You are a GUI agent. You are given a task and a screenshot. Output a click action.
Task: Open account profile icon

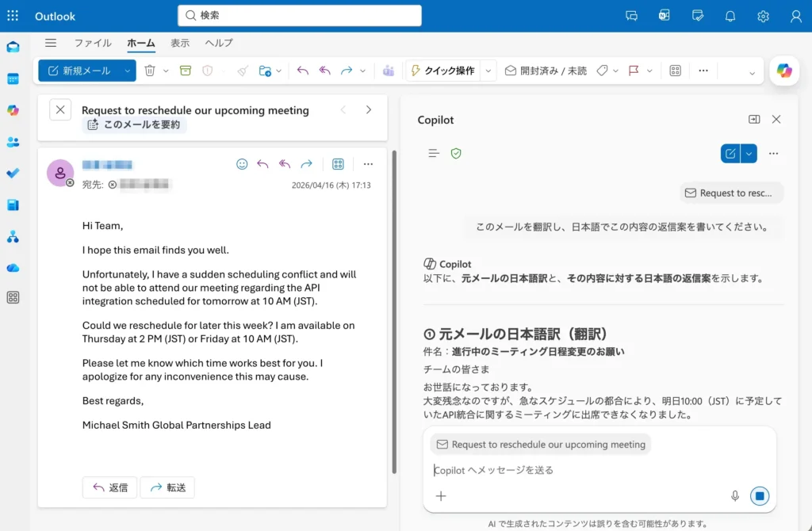796,16
